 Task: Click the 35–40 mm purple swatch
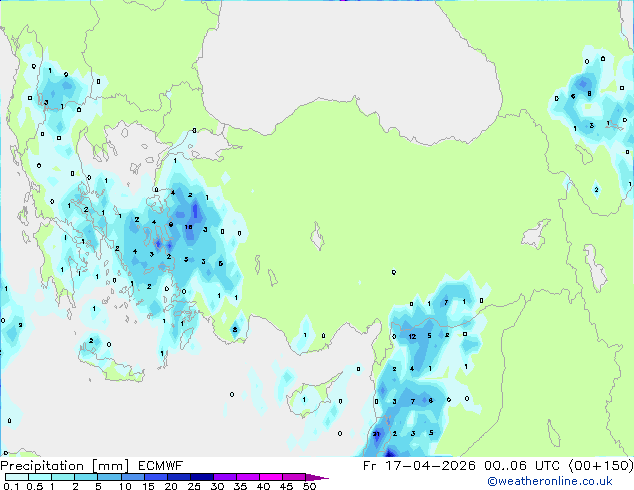point(248,477)
